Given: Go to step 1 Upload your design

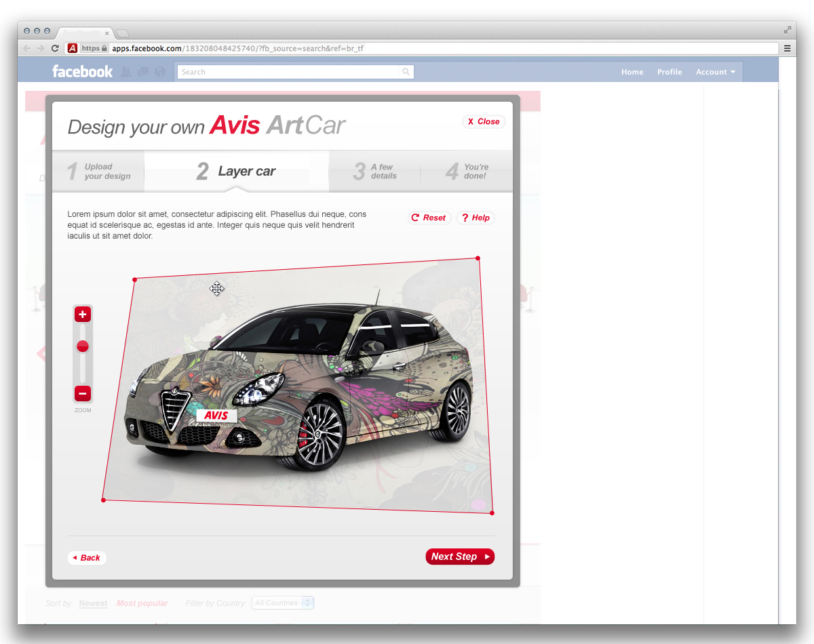Looking at the screenshot, I should (x=98, y=171).
